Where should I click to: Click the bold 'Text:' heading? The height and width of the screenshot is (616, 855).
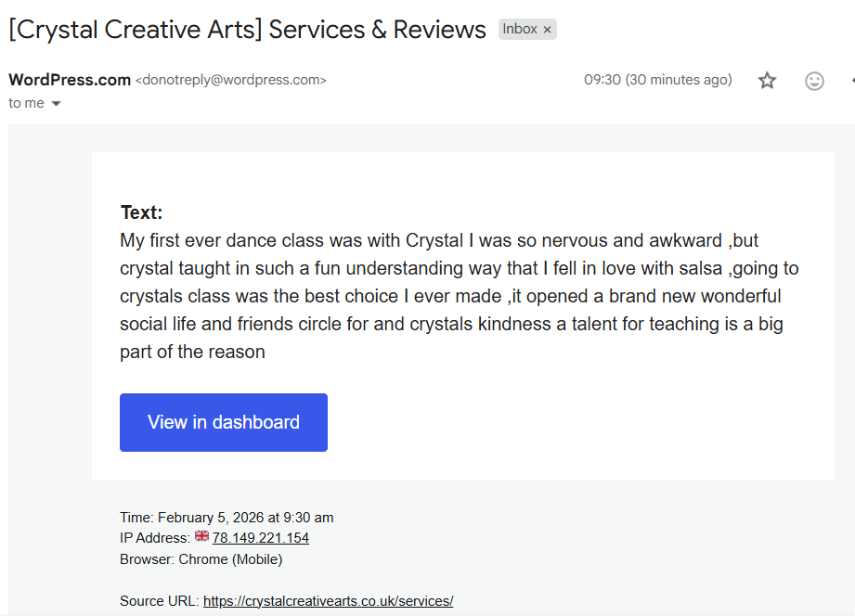[x=141, y=212]
